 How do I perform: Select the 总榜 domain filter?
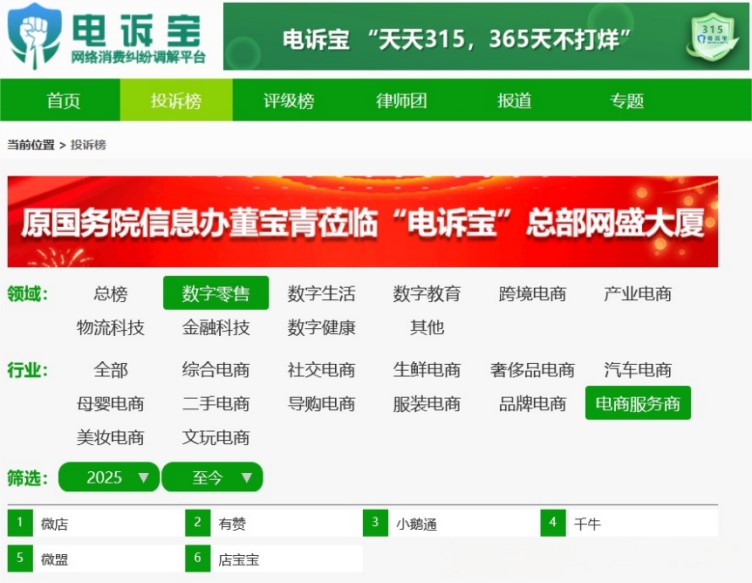pos(110,294)
